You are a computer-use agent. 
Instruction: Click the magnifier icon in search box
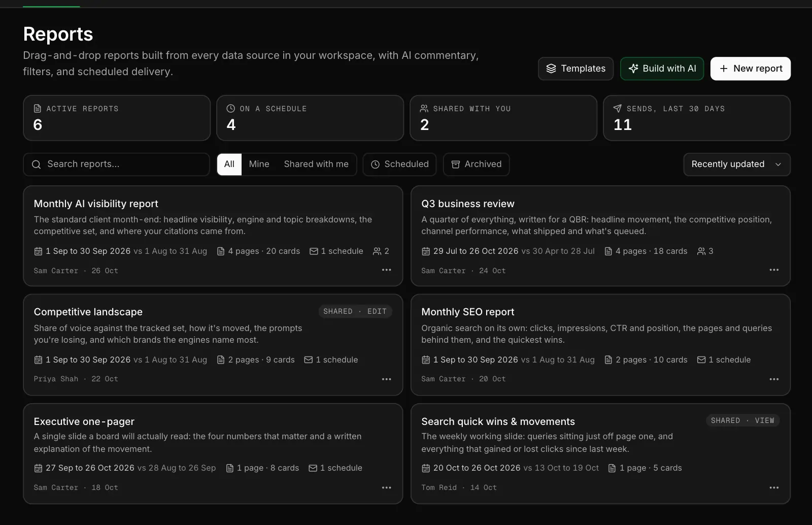coord(36,165)
